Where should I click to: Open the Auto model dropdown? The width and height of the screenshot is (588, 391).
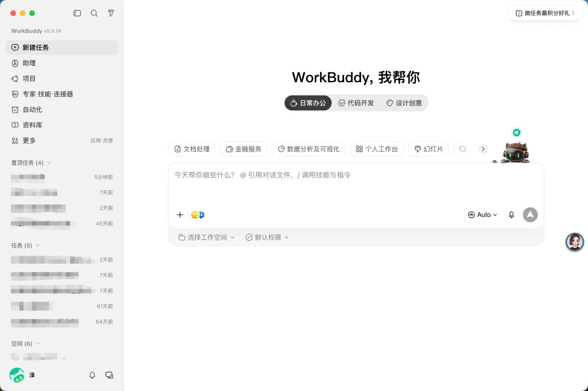[482, 215]
